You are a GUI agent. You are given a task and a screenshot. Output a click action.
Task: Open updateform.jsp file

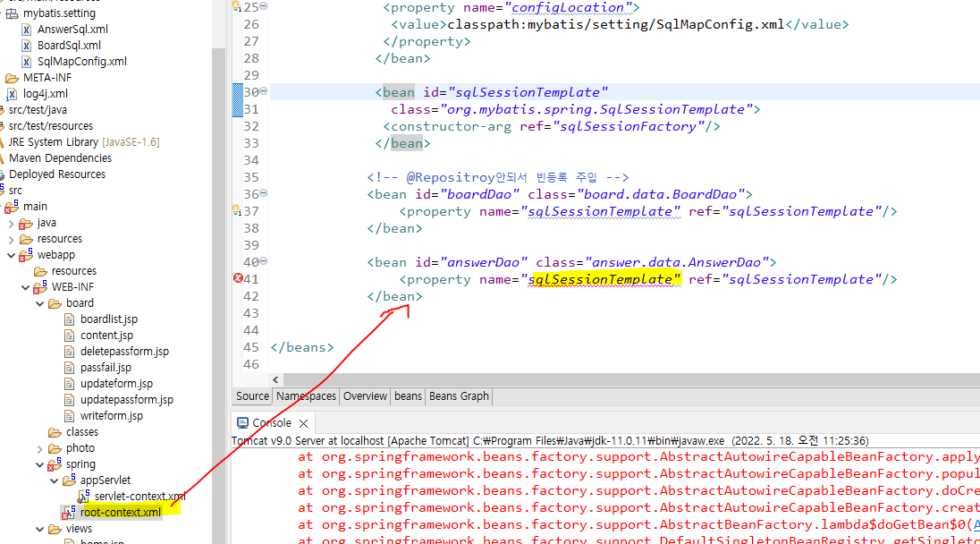click(116, 384)
